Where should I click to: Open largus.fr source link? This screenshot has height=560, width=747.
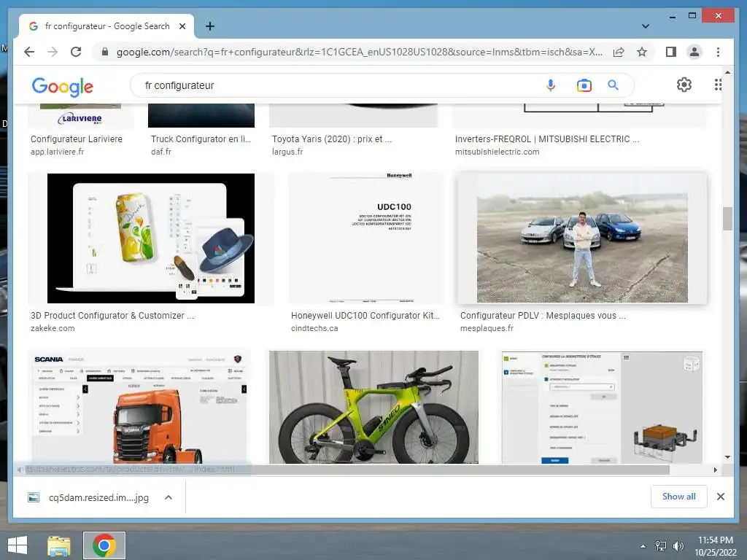coord(287,152)
